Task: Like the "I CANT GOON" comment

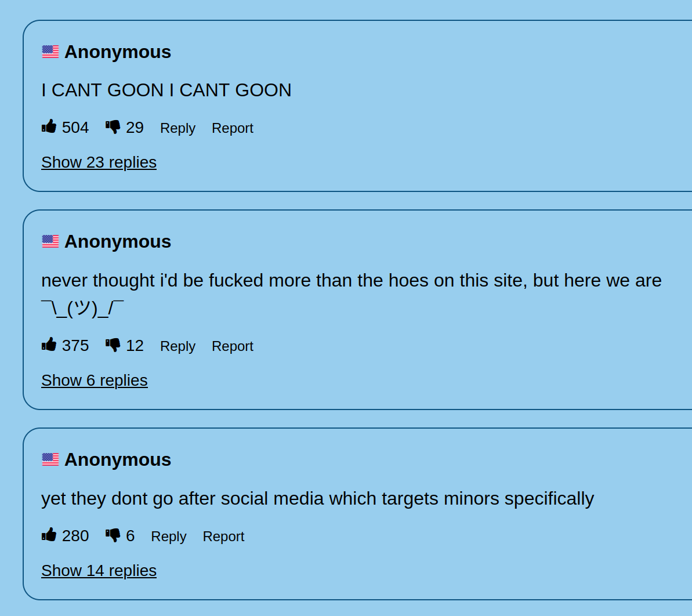Action: tap(49, 126)
